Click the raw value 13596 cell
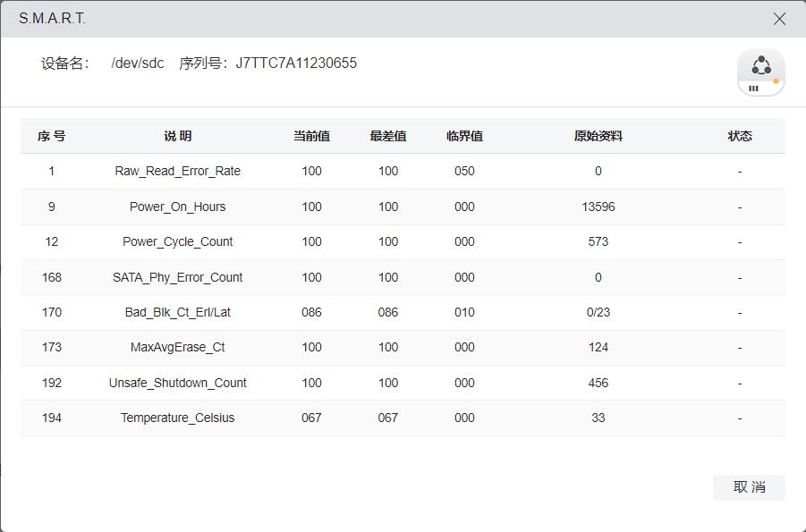 [x=598, y=207]
